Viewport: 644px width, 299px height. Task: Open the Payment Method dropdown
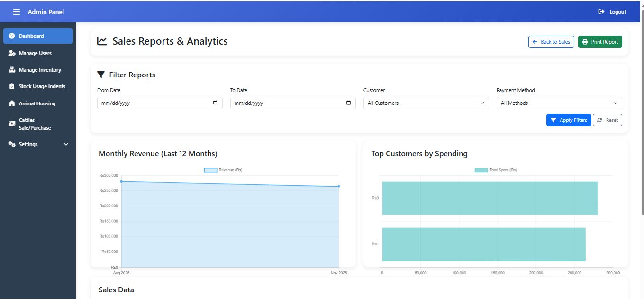(559, 103)
